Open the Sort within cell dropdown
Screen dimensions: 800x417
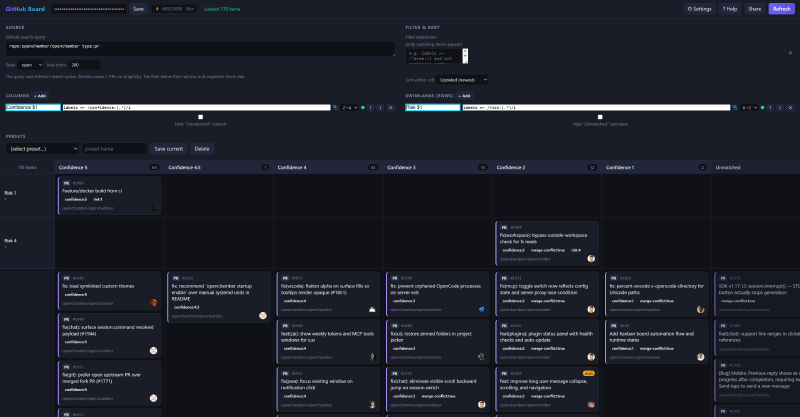tap(462, 80)
